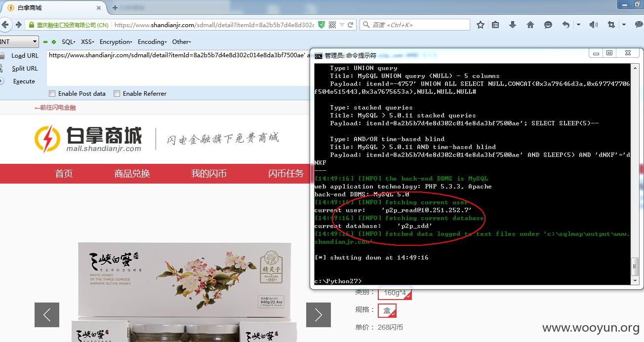The height and width of the screenshot is (342, 644).
Task: Click the 前往闪电金融 link
Action: (55, 108)
